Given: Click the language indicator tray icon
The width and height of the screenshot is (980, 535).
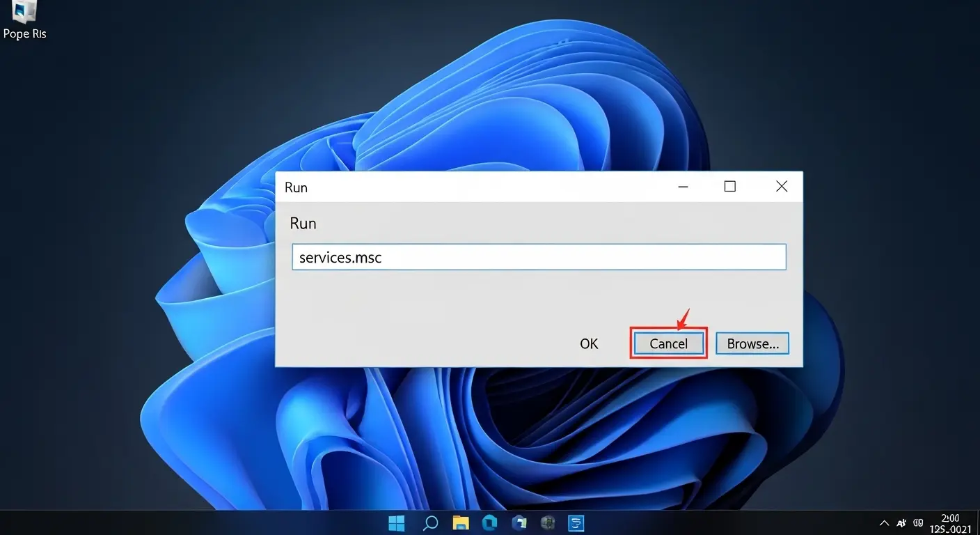Looking at the screenshot, I should pos(902,522).
